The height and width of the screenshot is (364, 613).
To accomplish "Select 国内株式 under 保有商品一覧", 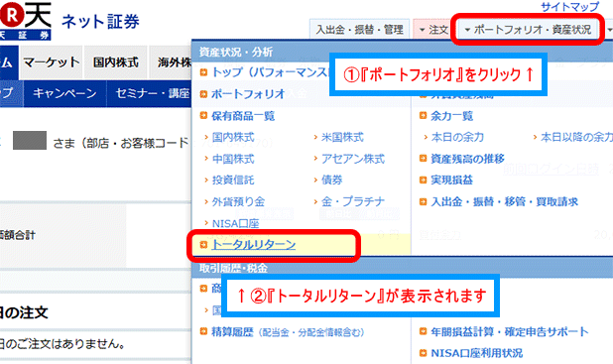I will pyautogui.click(x=233, y=137).
